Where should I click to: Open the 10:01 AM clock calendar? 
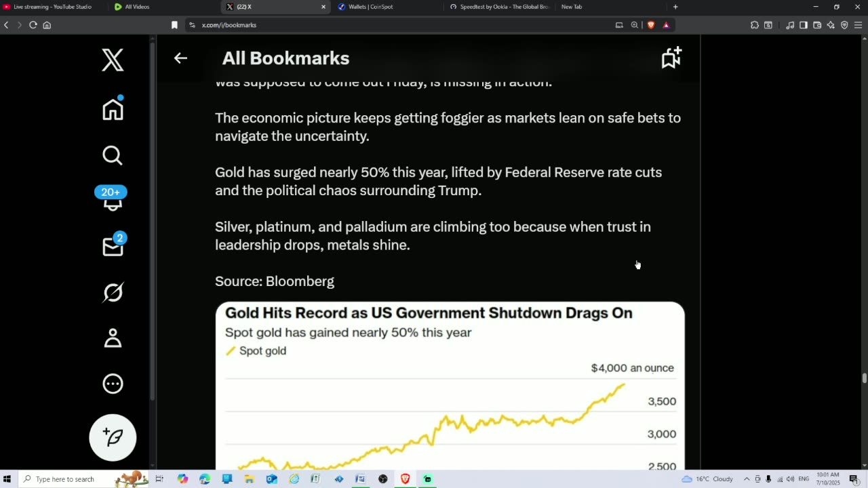tap(829, 479)
